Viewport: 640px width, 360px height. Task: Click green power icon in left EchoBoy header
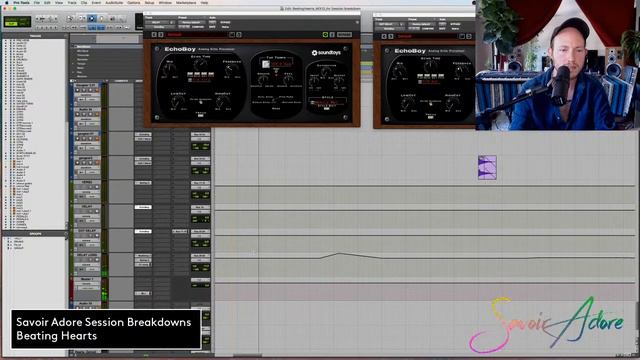coord(325,35)
